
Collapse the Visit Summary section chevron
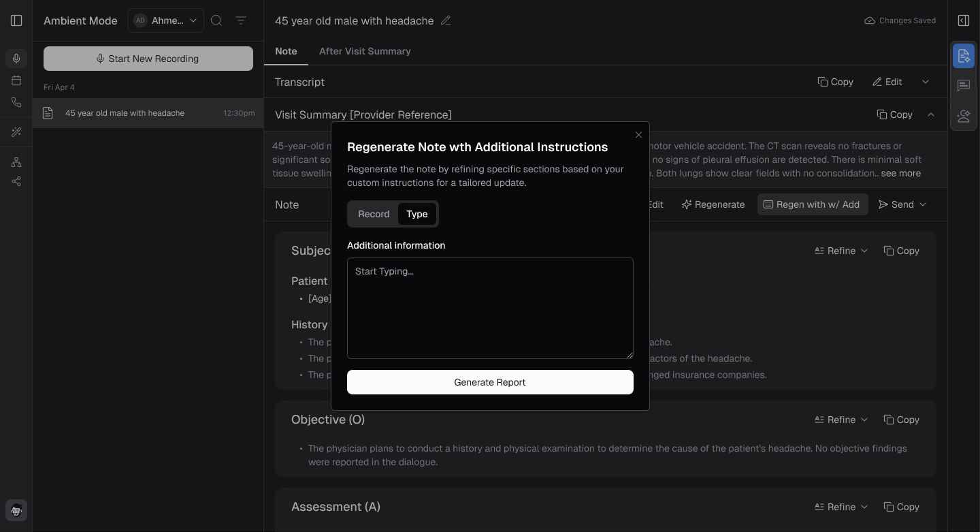[x=931, y=114]
